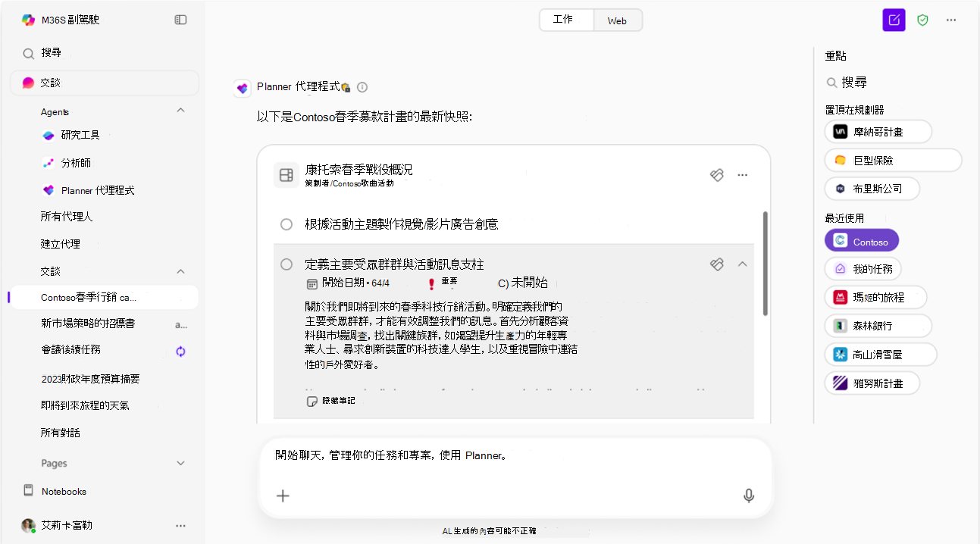Screen dimensions: 980x544
Task: Collapse the 定義主要受眾 task details
Action: pyautogui.click(x=743, y=264)
